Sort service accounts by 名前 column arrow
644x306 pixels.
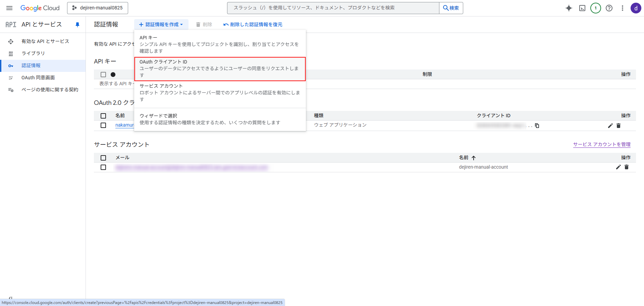pyautogui.click(x=474, y=158)
